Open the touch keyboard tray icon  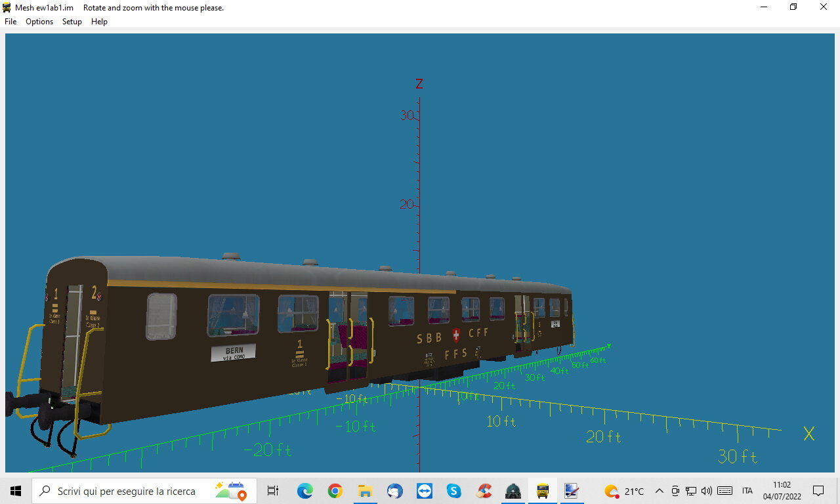click(x=725, y=491)
